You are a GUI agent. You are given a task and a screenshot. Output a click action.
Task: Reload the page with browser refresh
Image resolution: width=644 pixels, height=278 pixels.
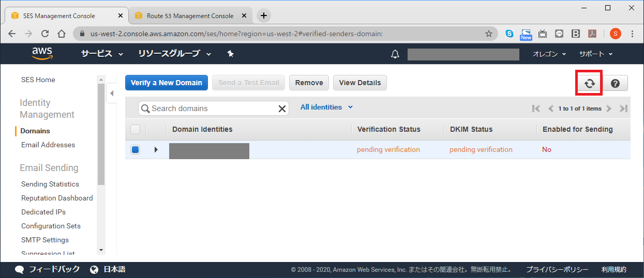click(45, 34)
